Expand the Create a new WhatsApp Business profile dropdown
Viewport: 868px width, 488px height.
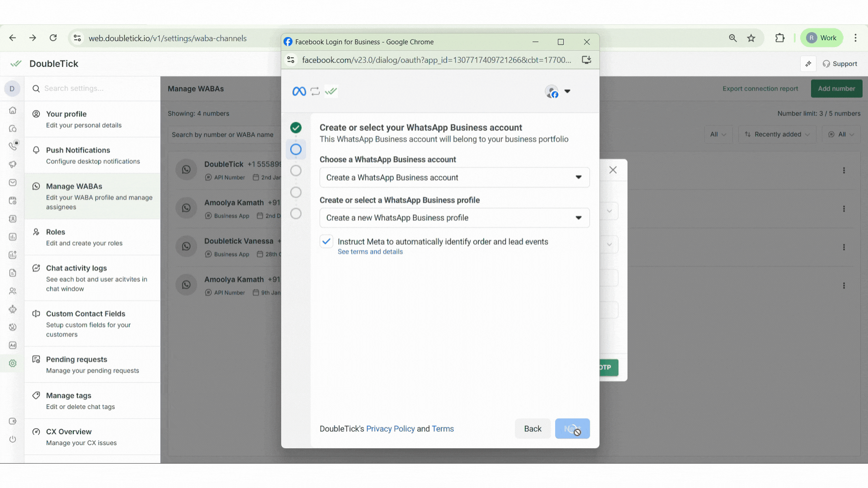click(x=454, y=218)
